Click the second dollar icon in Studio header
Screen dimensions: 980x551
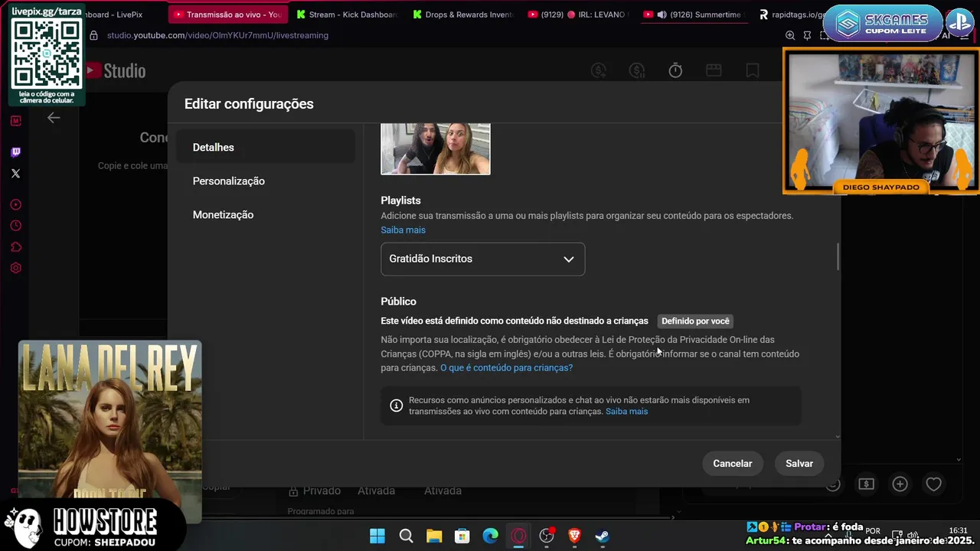click(x=637, y=70)
